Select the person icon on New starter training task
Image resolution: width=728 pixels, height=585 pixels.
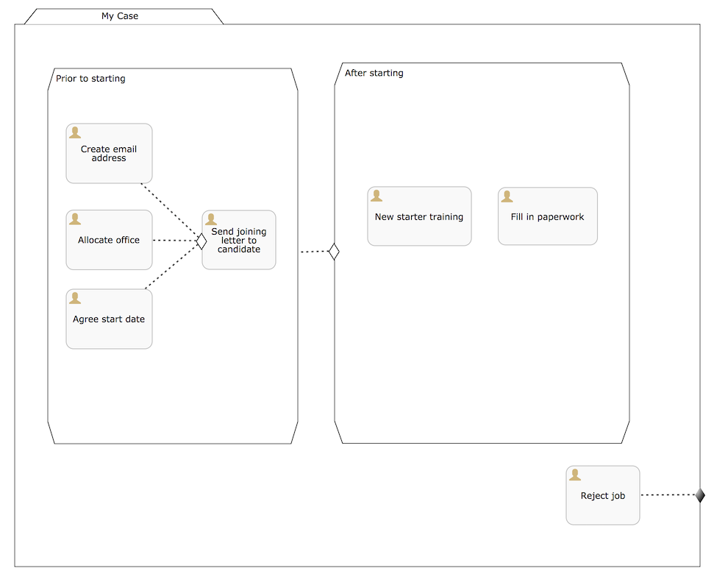point(377,195)
